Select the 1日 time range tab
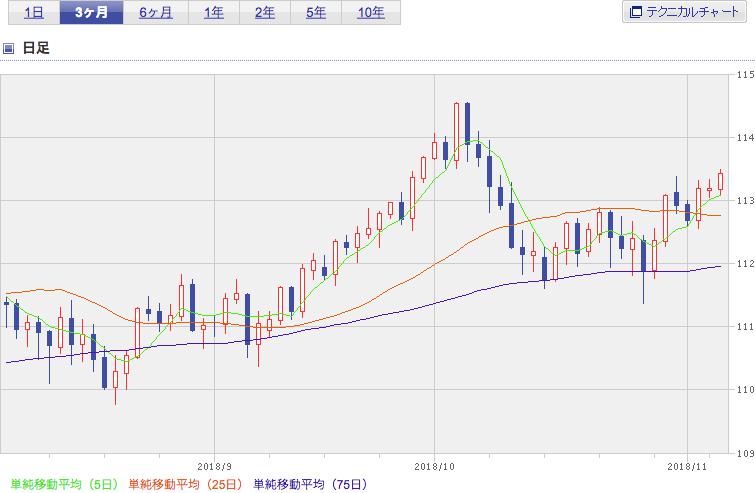The image size is (755, 493). point(34,13)
